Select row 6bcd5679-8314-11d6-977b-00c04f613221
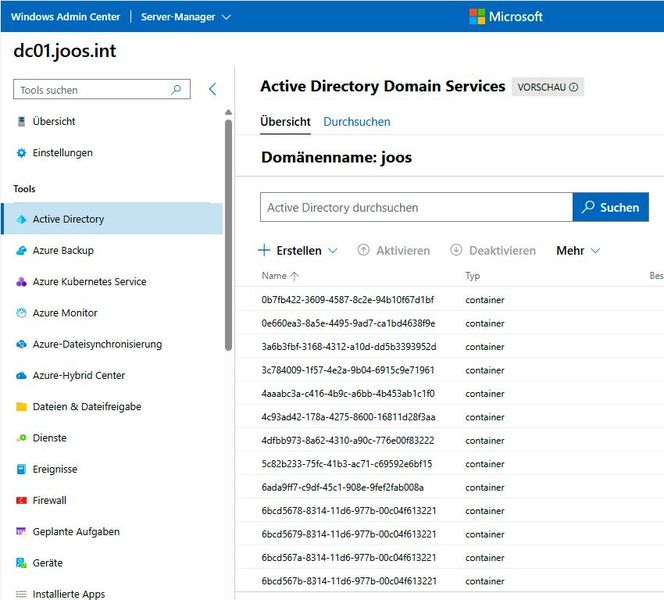 (450, 534)
